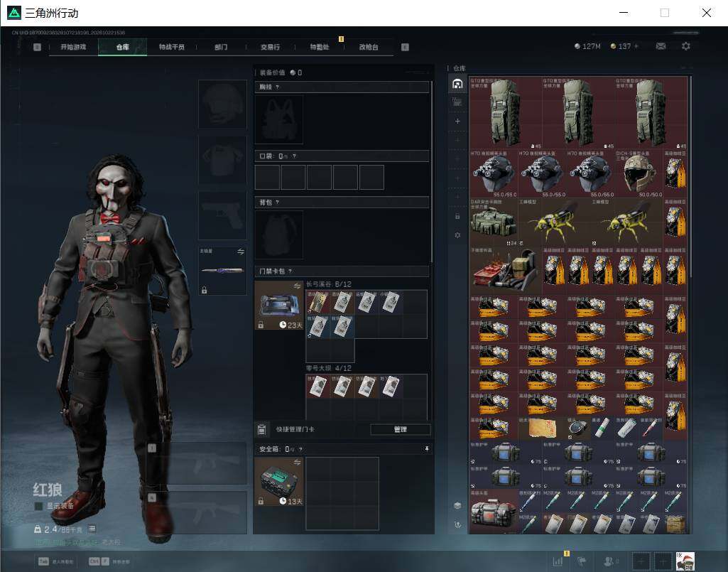Toggle the 显示装备 checkbox

(39, 505)
